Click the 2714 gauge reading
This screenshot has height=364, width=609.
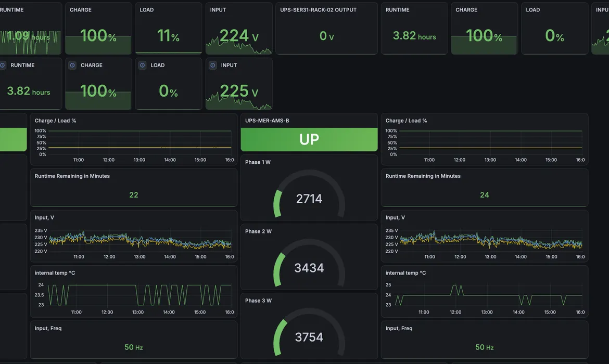(x=309, y=199)
